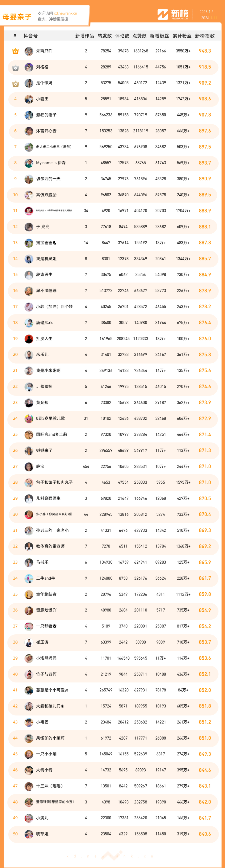Click the gold crown first-place badge
The width and height of the screenshot is (225, 868).
coord(15,51)
